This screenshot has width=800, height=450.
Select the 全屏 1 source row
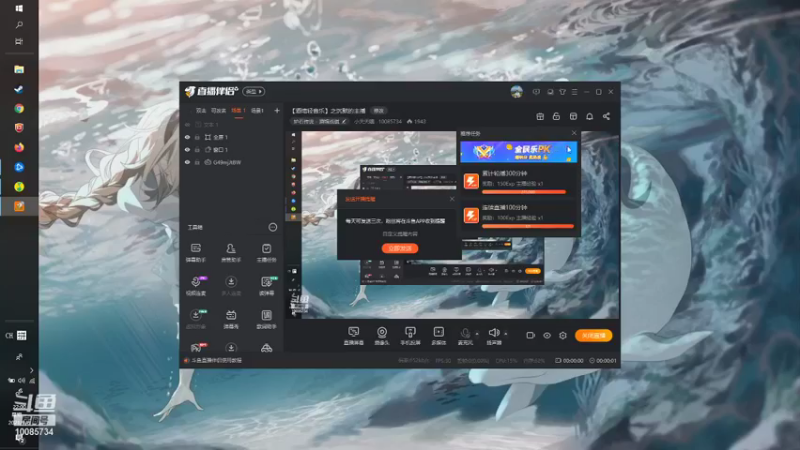pos(232,137)
